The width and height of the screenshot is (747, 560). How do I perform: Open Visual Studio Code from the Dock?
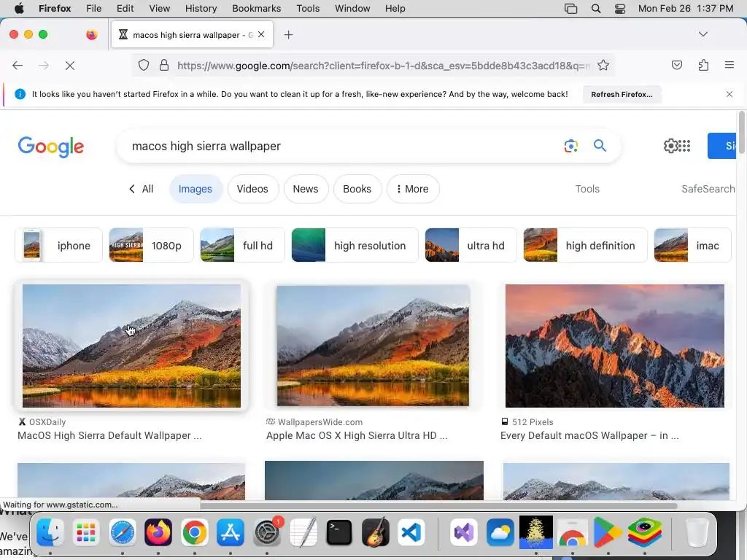(x=411, y=532)
